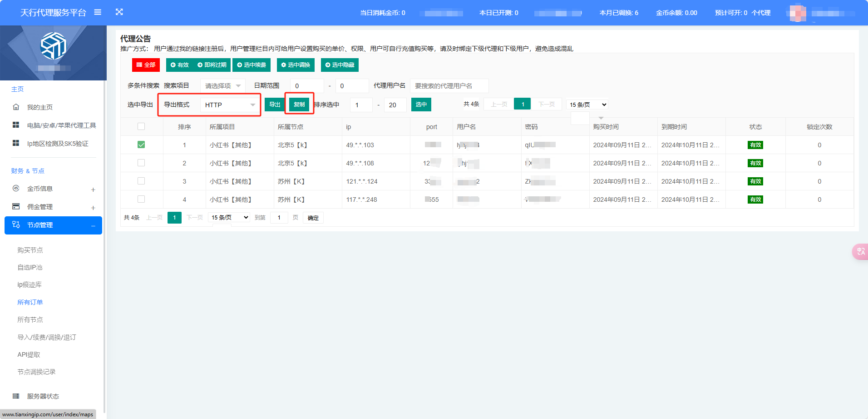Select row 4 checkbox (117.*.*.248)
The width and height of the screenshot is (868, 419).
coord(141,199)
